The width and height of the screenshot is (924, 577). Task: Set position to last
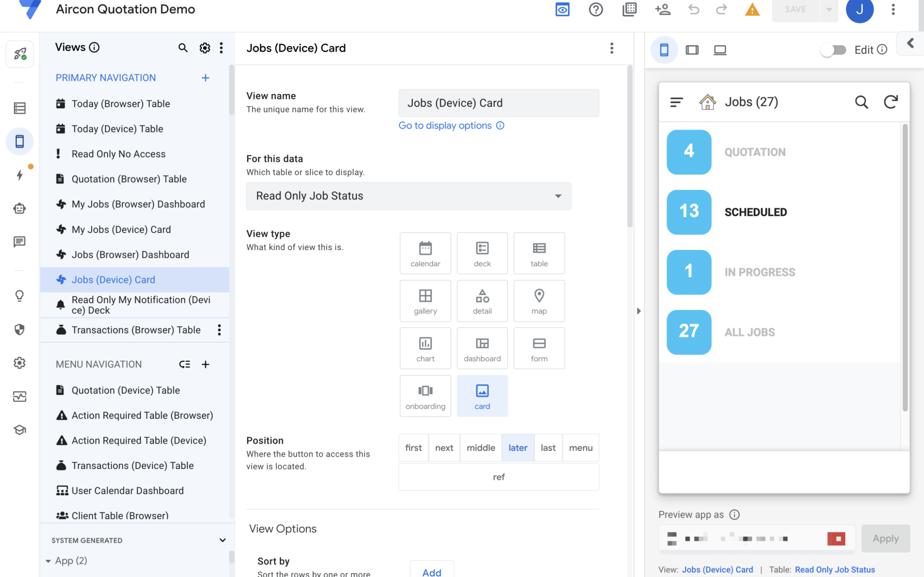(548, 448)
